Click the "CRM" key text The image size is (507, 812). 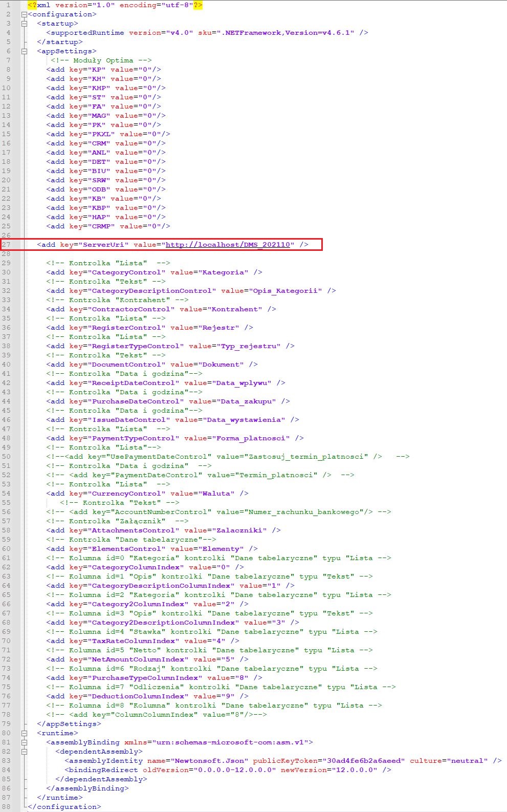pos(99,143)
